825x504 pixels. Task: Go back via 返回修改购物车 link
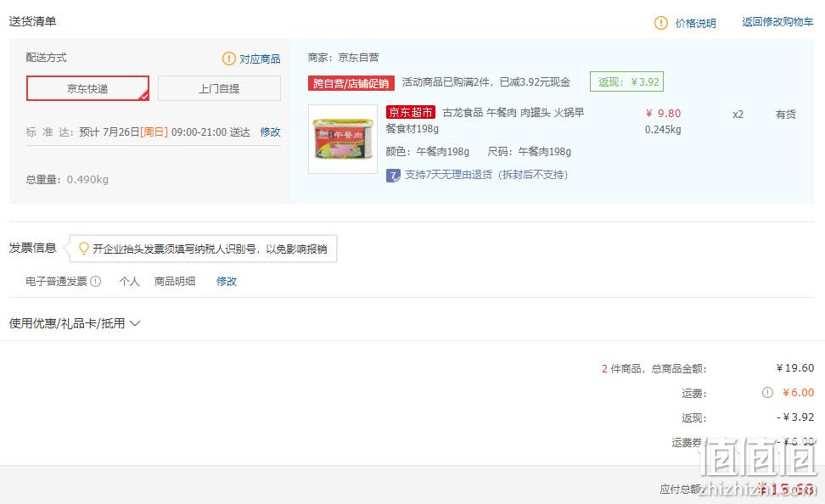pos(777,21)
